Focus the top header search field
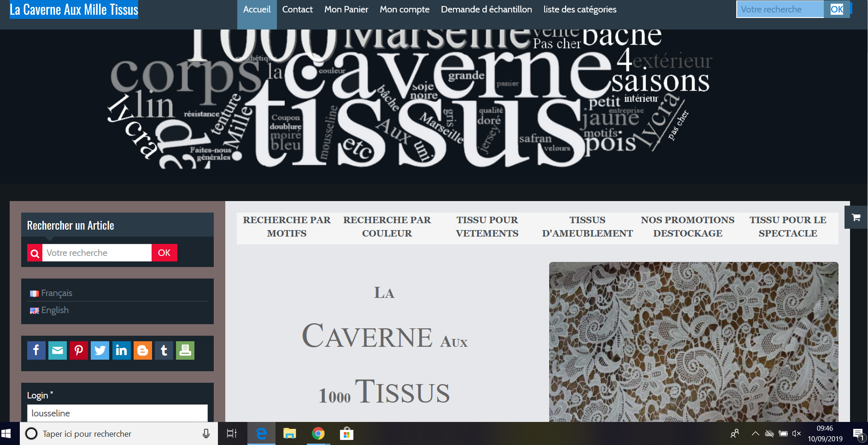Image resolution: width=868 pixels, height=445 pixels. click(780, 9)
